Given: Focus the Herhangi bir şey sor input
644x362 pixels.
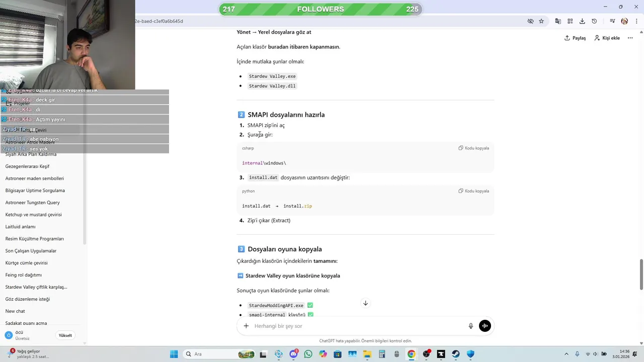Looking at the screenshot, I should click(x=357, y=326).
